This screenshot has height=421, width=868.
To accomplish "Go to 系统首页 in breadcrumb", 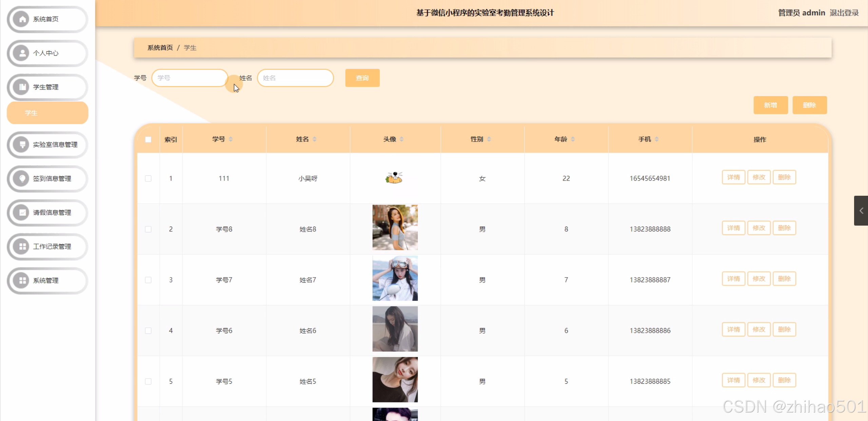I will (x=160, y=48).
